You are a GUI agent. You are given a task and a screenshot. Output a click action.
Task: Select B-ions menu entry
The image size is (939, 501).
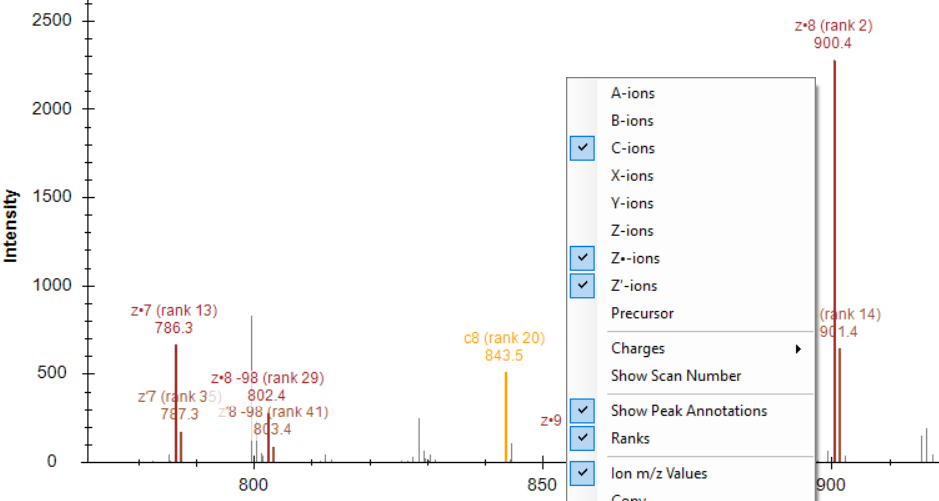coord(632,121)
